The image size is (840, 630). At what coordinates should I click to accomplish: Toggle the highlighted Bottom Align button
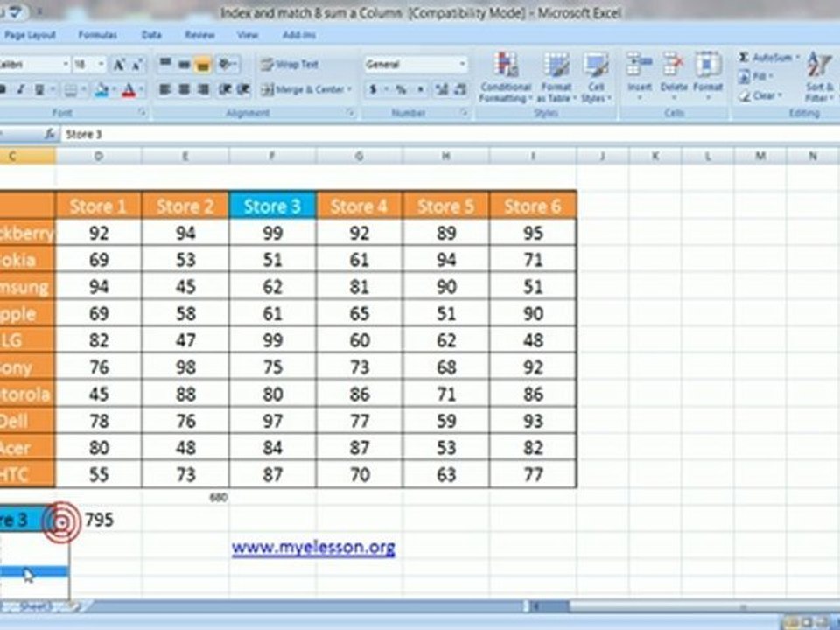(202, 65)
